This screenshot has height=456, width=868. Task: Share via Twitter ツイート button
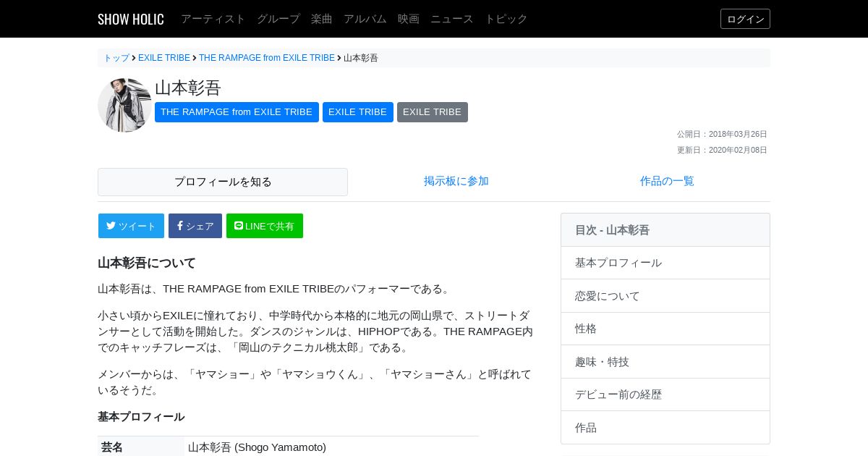[131, 226]
